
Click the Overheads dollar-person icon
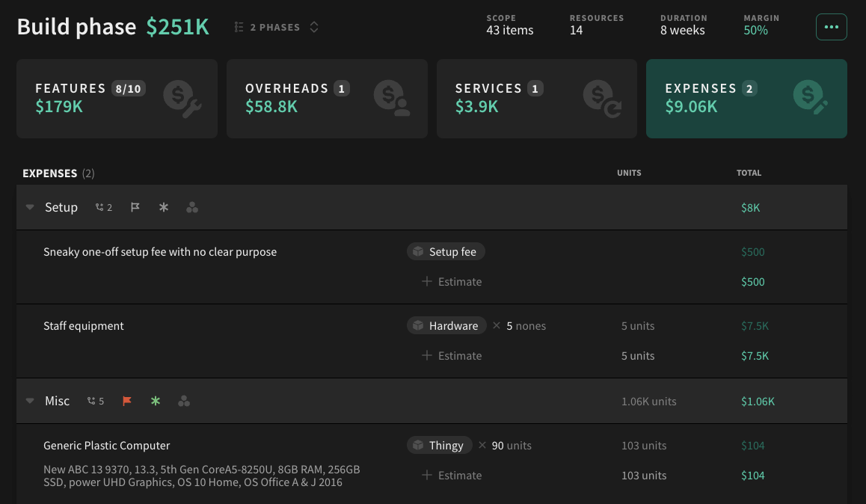(x=392, y=99)
